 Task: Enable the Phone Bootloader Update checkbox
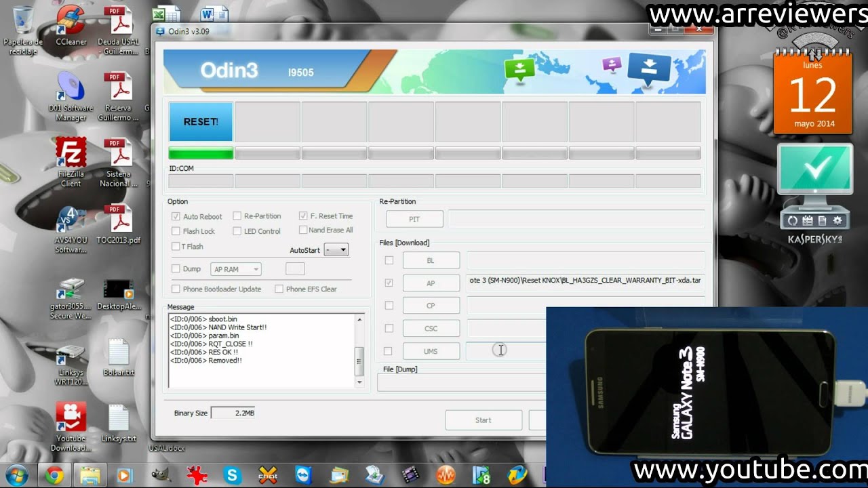tap(176, 289)
